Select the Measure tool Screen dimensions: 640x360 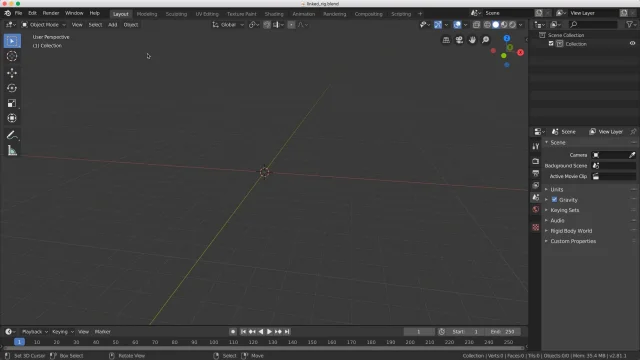12,151
